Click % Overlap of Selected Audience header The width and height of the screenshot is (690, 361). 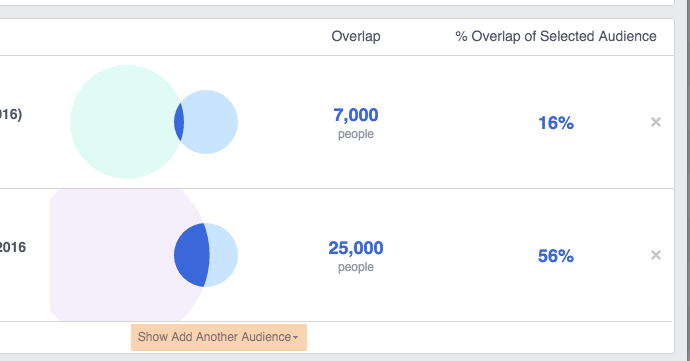pos(556,36)
